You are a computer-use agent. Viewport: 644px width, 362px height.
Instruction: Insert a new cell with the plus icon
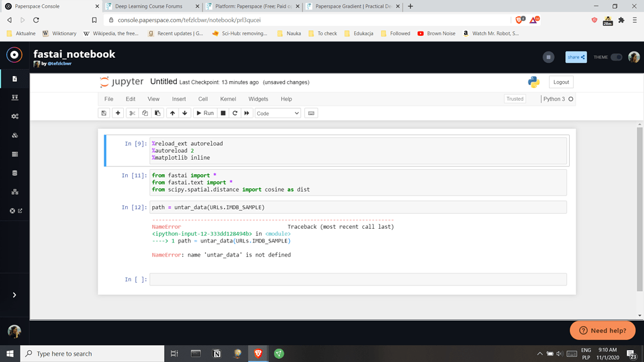click(x=118, y=113)
